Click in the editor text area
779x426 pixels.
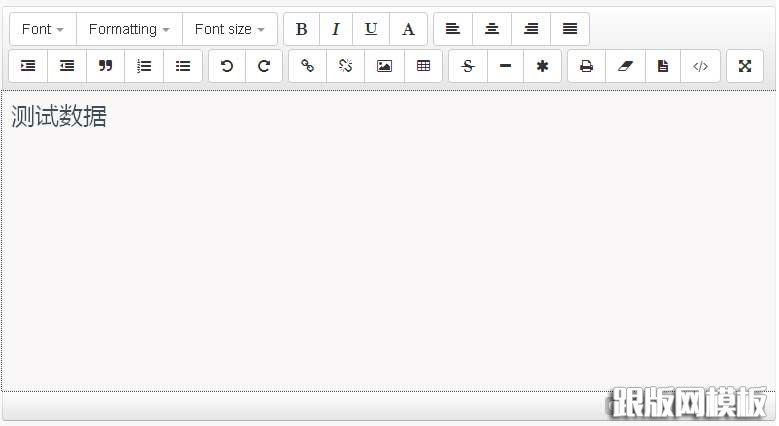click(x=388, y=250)
